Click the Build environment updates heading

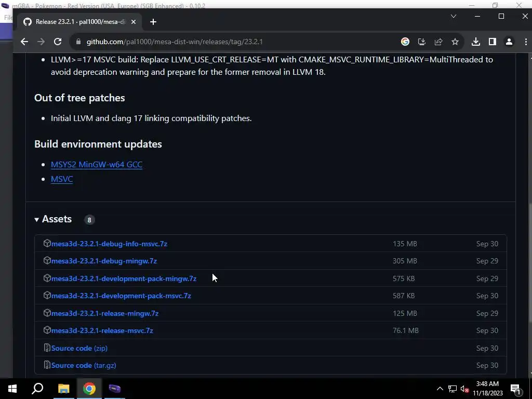(98, 144)
